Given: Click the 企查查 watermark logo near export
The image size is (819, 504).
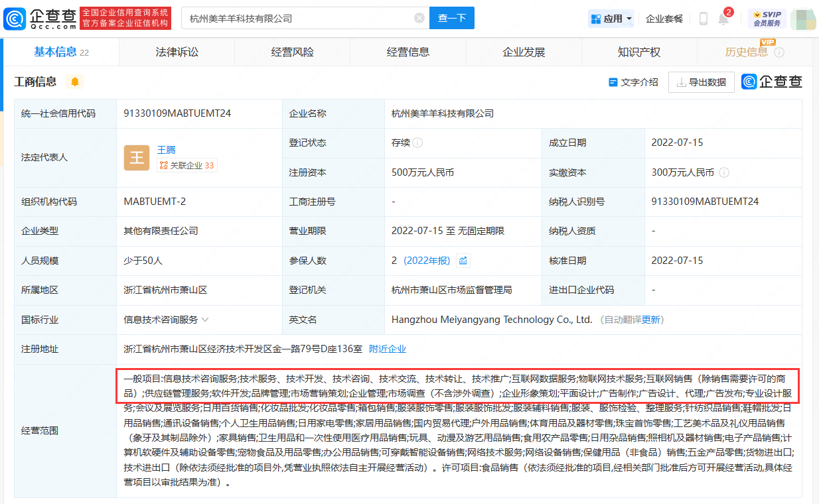Looking at the screenshot, I should 772,82.
